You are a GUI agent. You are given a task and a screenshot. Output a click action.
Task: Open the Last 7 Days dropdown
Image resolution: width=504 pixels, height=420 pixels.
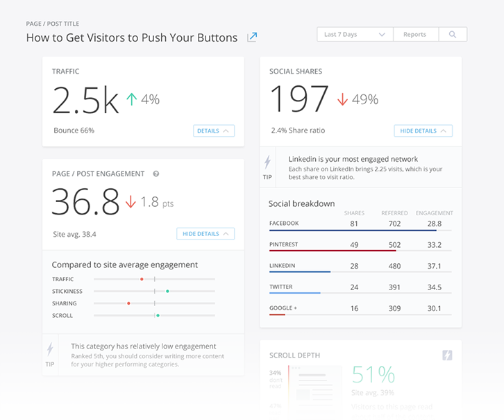(x=355, y=35)
